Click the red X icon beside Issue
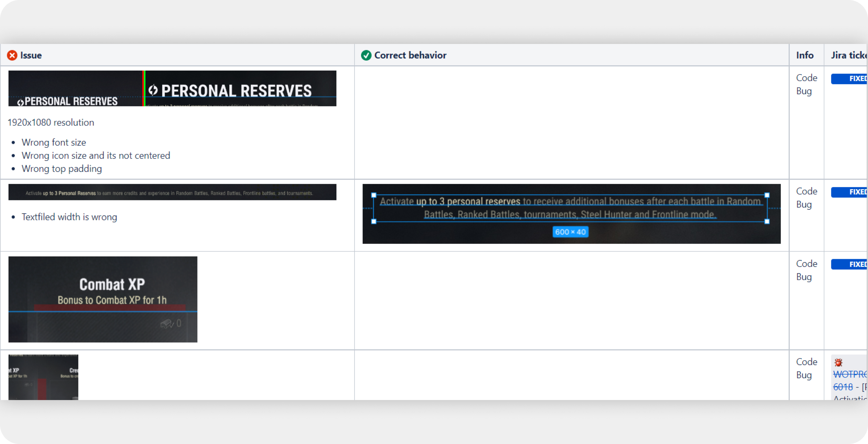This screenshot has height=444, width=868. pyautogui.click(x=12, y=55)
